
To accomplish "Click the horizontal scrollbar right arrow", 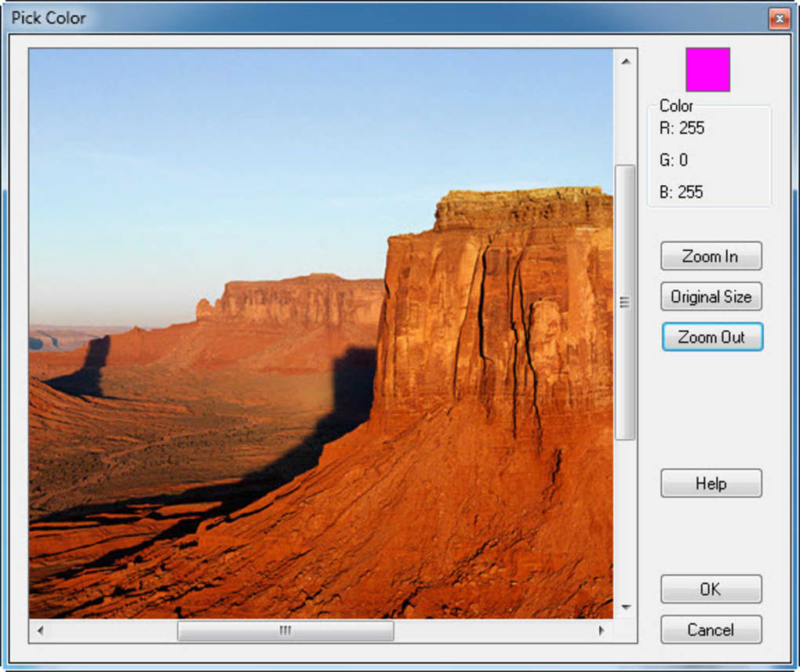I will point(600,630).
